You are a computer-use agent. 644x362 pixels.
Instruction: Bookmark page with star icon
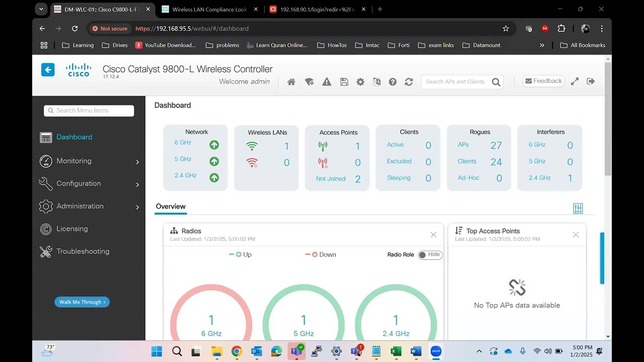pyautogui.click(x=506, y=29)
